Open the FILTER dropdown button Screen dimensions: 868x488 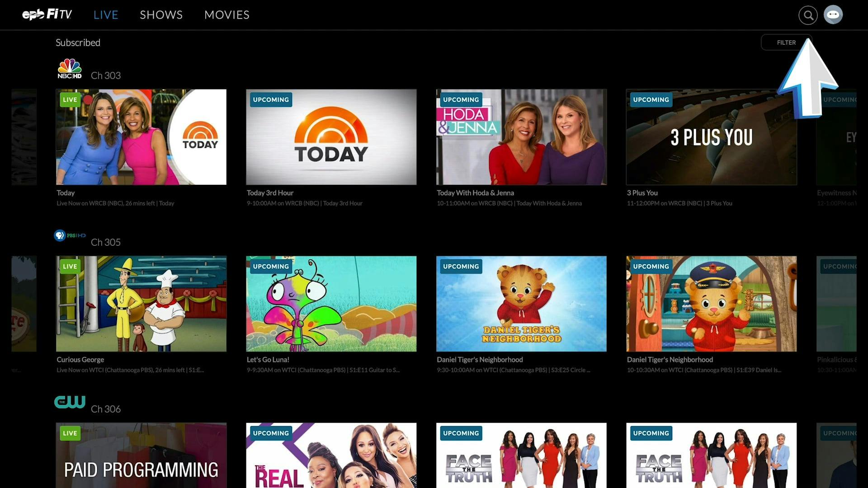point(786,42)
